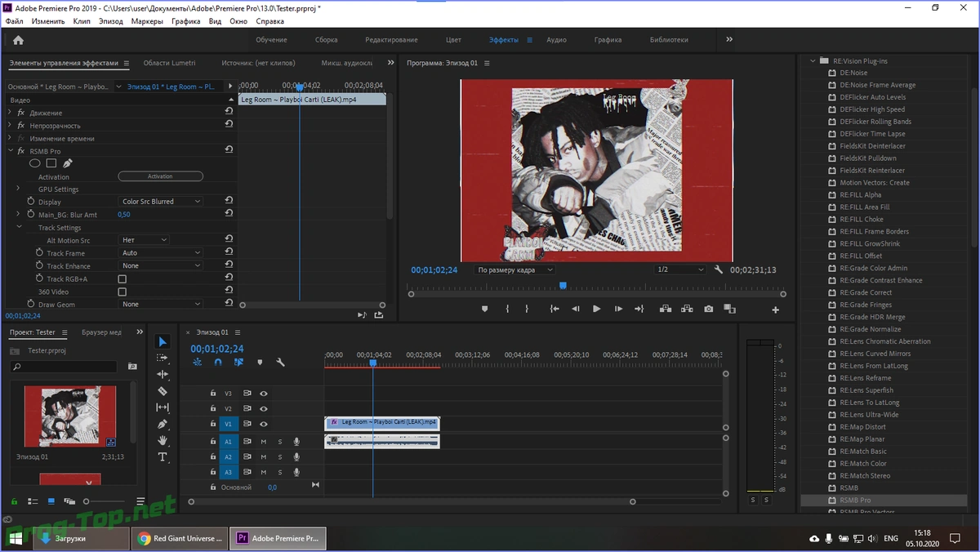Click the pen mask icon under RSMB Pro

(x=68, y=163)
